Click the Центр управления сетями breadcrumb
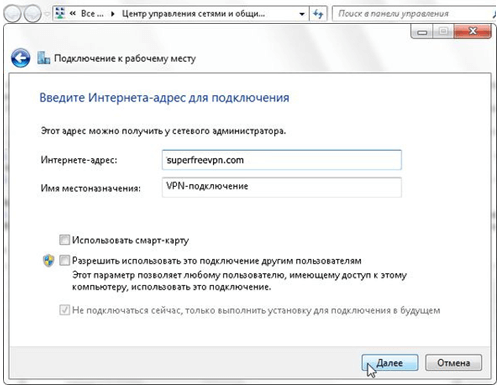This screenshot has height=387, width=498. pos(193,14)
